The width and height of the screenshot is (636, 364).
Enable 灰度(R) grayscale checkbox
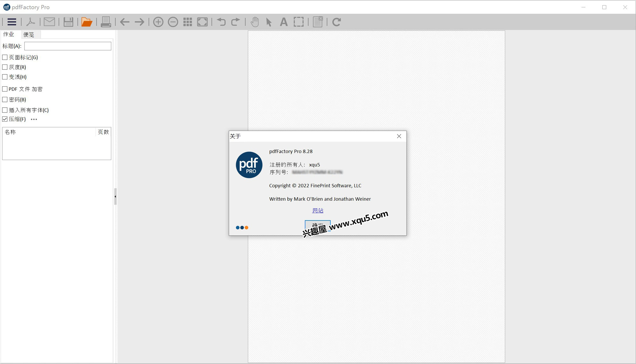pos(5,67)
